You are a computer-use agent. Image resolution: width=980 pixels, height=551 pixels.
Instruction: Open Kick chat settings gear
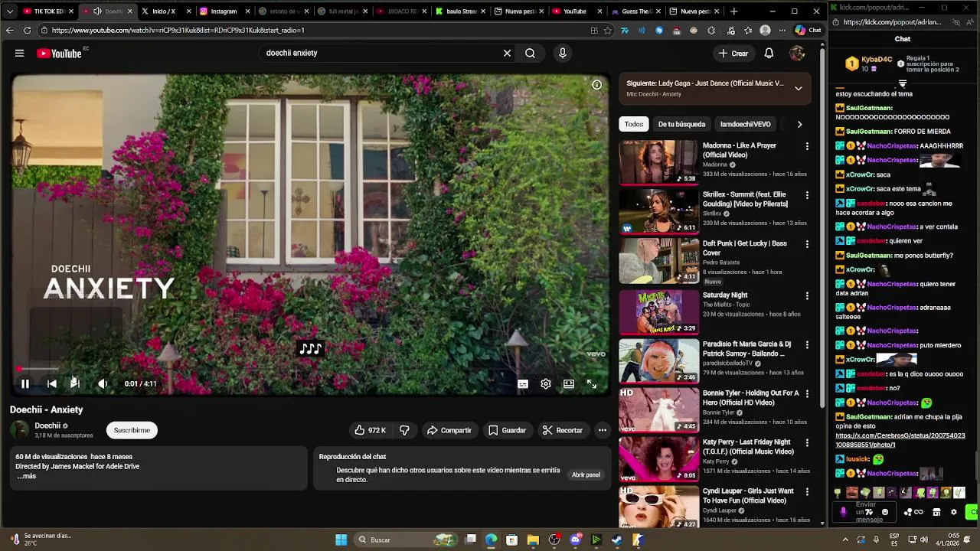coord(953,513)
